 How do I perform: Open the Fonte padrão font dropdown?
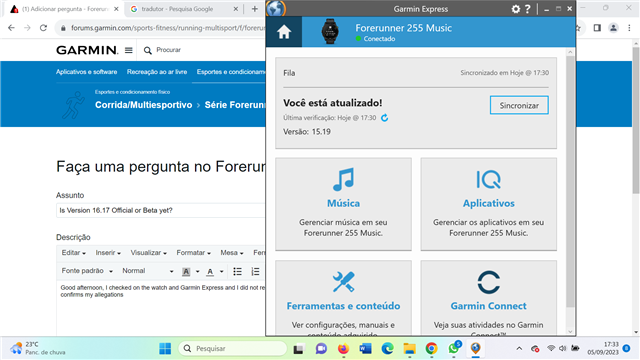point(87,271)
